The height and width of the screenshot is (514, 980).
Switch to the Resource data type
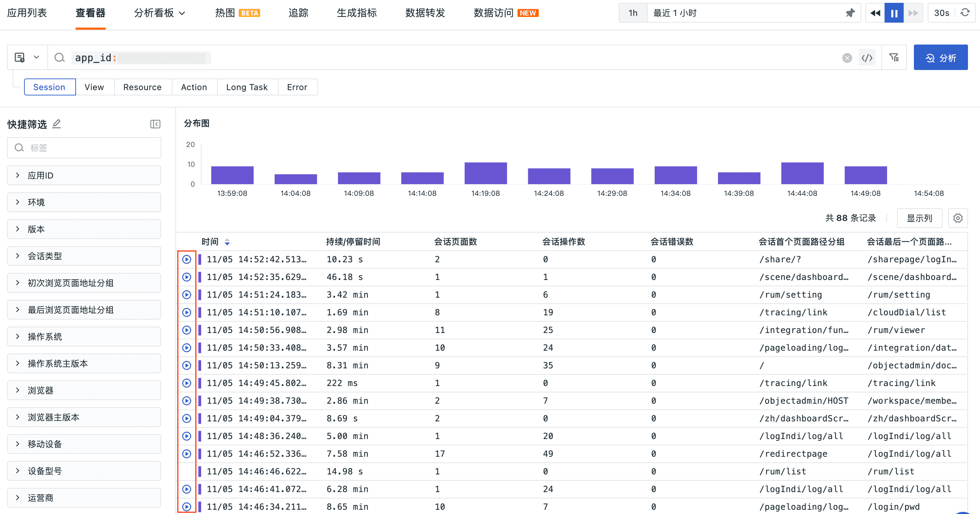point(142,87)
